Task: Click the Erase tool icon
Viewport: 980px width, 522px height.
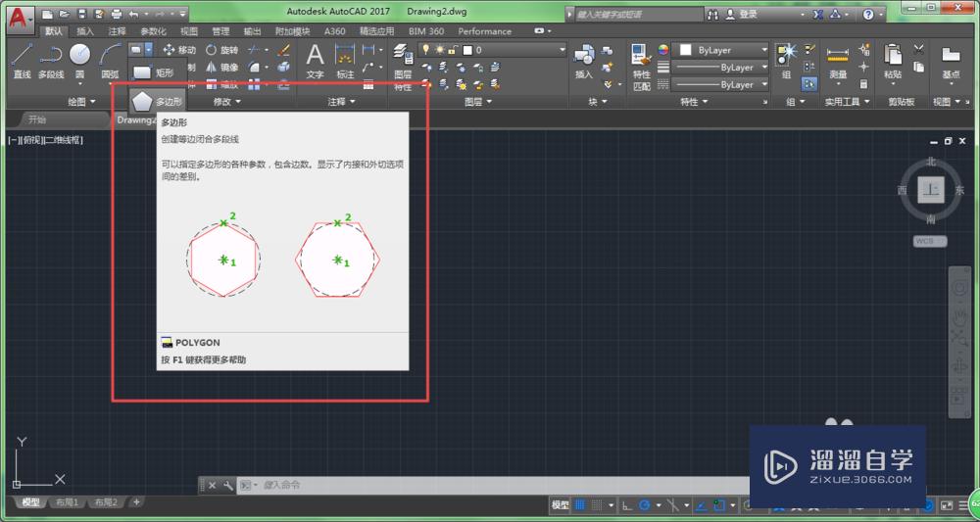Action: (x=284, y=50)
